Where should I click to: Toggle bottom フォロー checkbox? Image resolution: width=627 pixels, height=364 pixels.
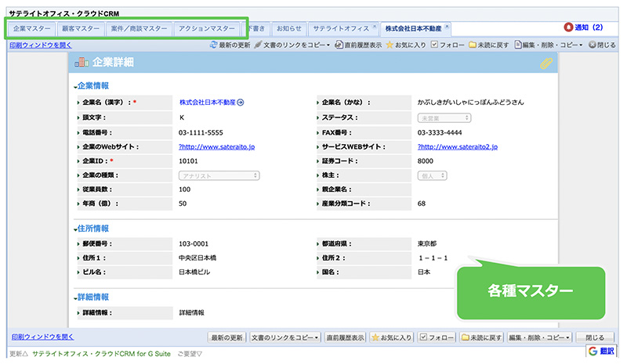click(423, 337)
